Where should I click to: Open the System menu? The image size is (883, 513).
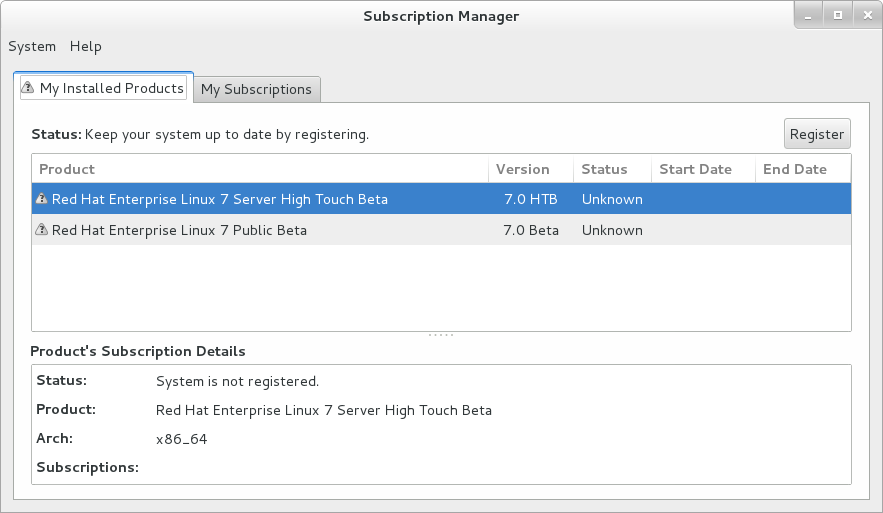[x=32, y=46]
